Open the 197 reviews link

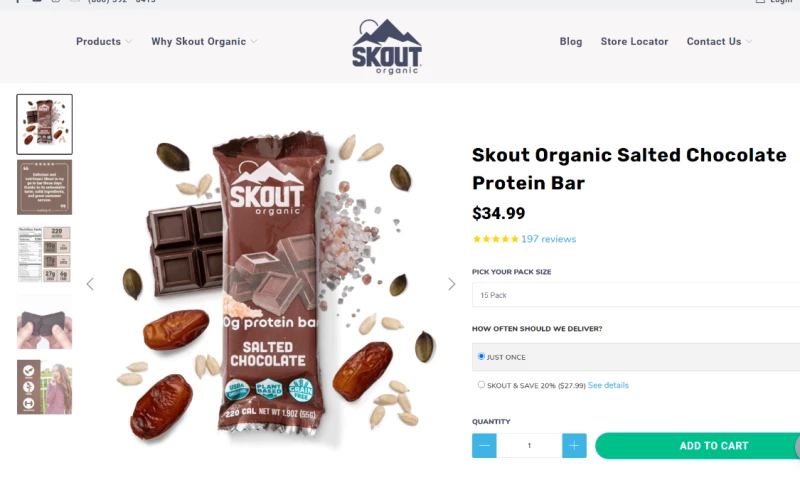(548, 239)
